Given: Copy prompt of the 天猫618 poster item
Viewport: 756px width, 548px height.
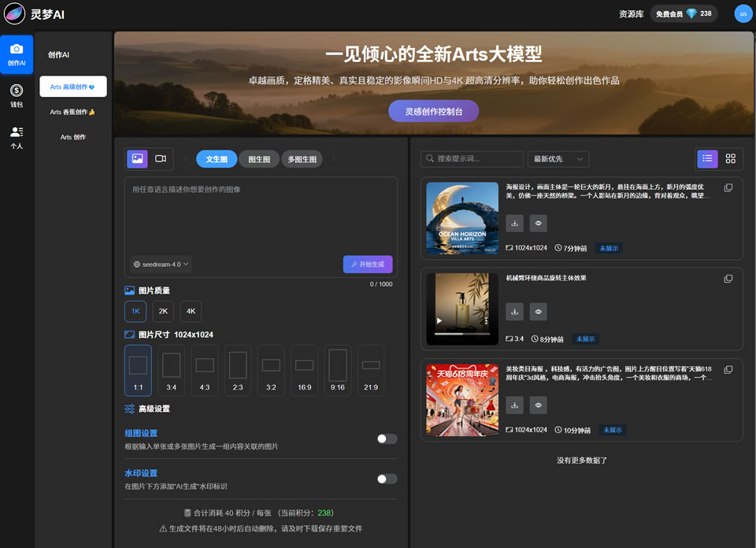Looking at the screenshot, I should tap(728, 369).
